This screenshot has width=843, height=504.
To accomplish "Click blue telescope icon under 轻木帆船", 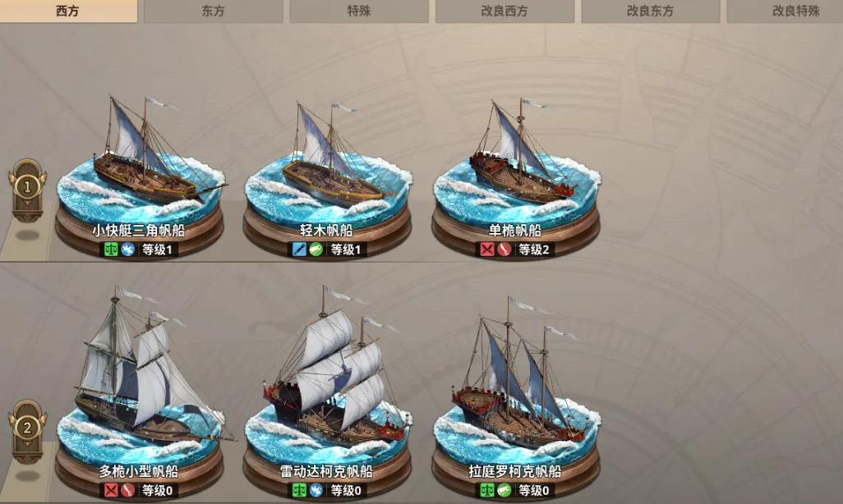I will [x=299, y=250].
